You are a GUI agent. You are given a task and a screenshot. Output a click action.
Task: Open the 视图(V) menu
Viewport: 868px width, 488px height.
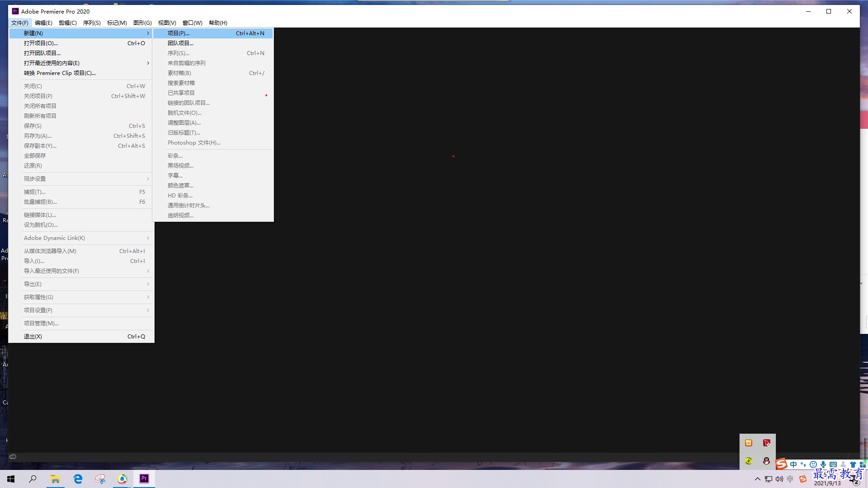[167, 23]
